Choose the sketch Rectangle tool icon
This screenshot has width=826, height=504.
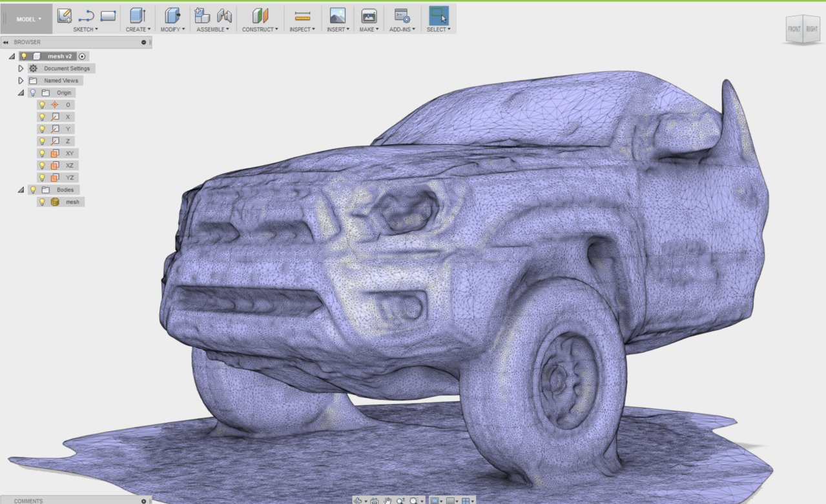point(108,15)
